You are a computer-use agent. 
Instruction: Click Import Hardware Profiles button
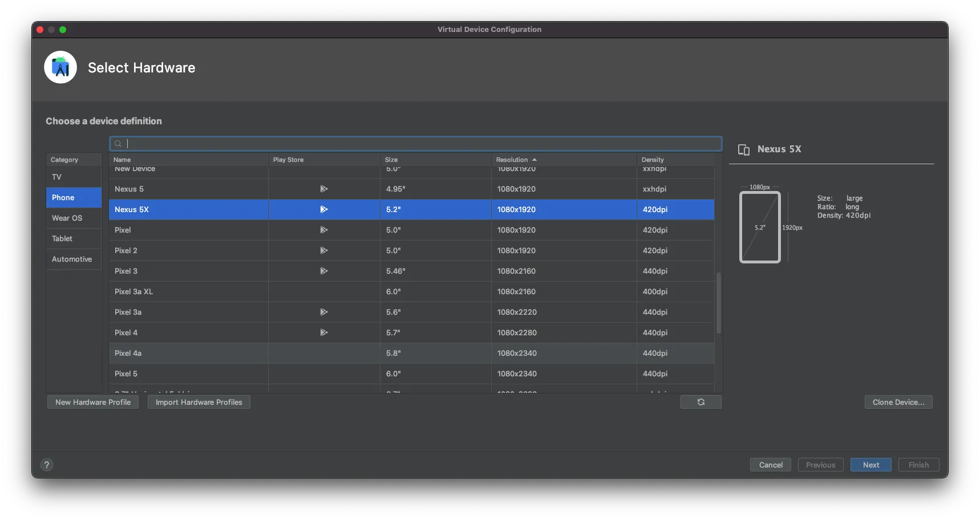199,402
